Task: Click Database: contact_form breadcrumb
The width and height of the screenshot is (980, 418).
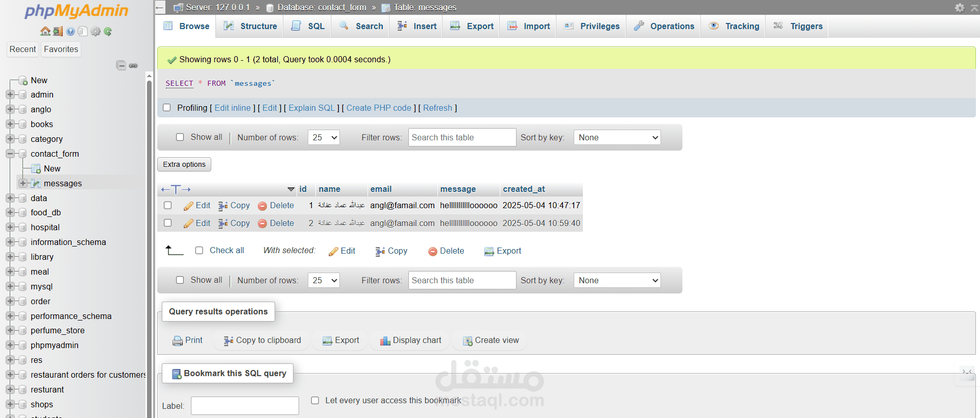Action: pos(322,8)
